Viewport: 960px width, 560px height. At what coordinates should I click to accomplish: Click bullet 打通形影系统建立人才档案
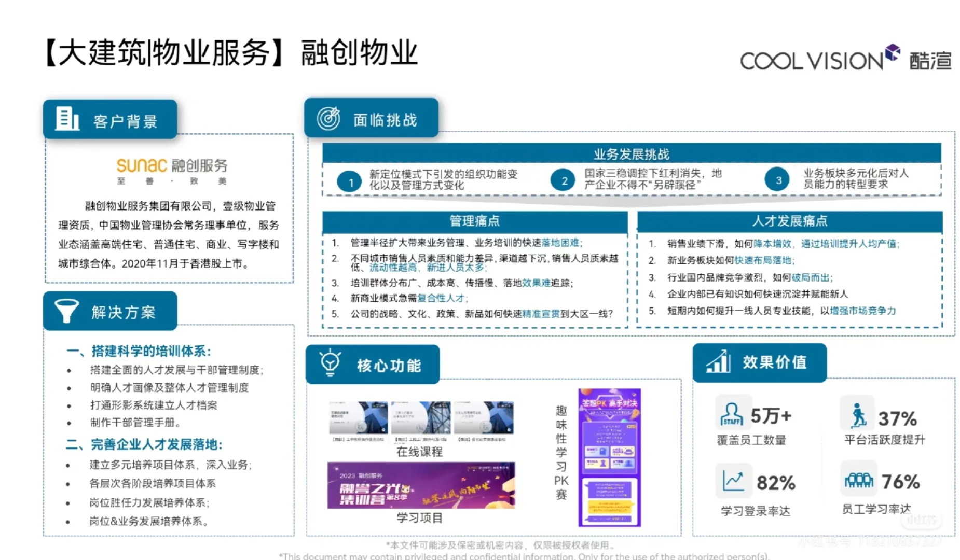tap(154, 405)
